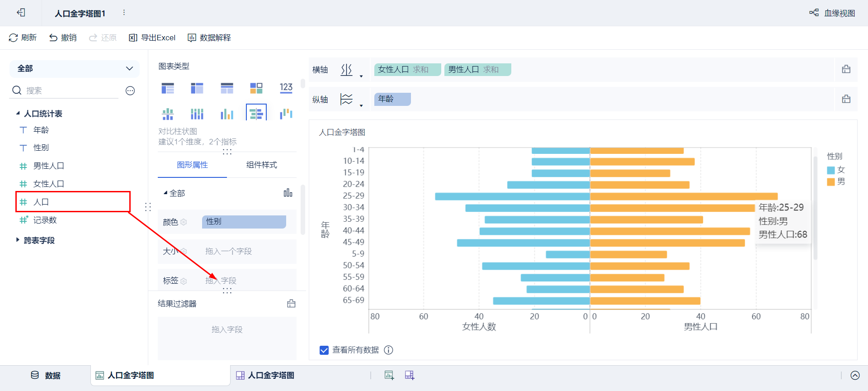Click the more options icon beside search
Image resolution: width=868 pixels, height=391 pixels.
click(x=130, y=91)
